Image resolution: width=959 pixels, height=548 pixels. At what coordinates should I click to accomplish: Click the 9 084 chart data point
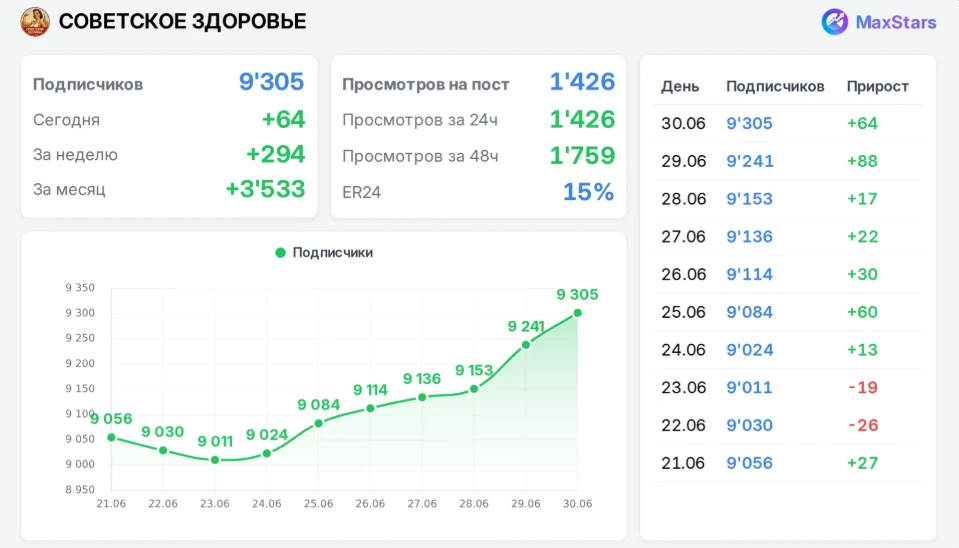click(319, 423)
